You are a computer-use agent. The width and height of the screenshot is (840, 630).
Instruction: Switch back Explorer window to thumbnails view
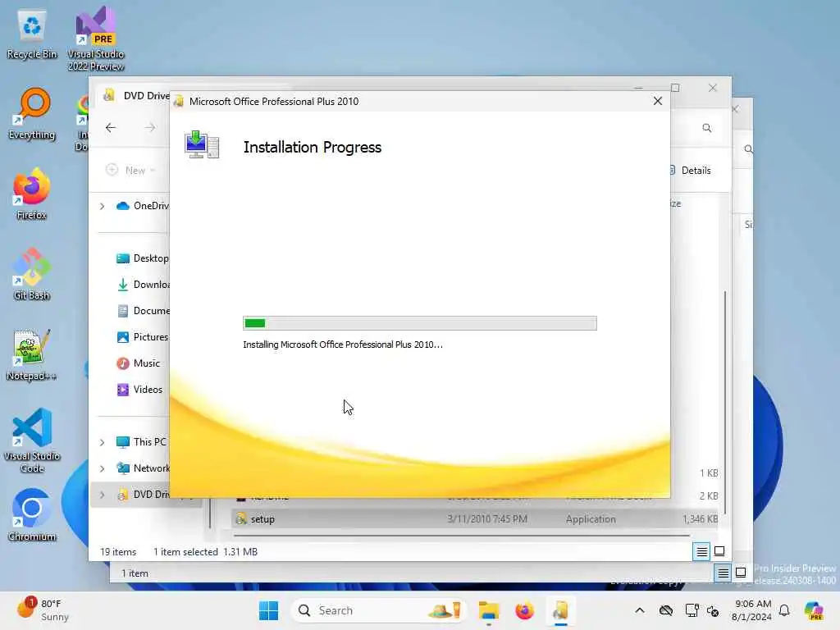click(x=741, y=573)
